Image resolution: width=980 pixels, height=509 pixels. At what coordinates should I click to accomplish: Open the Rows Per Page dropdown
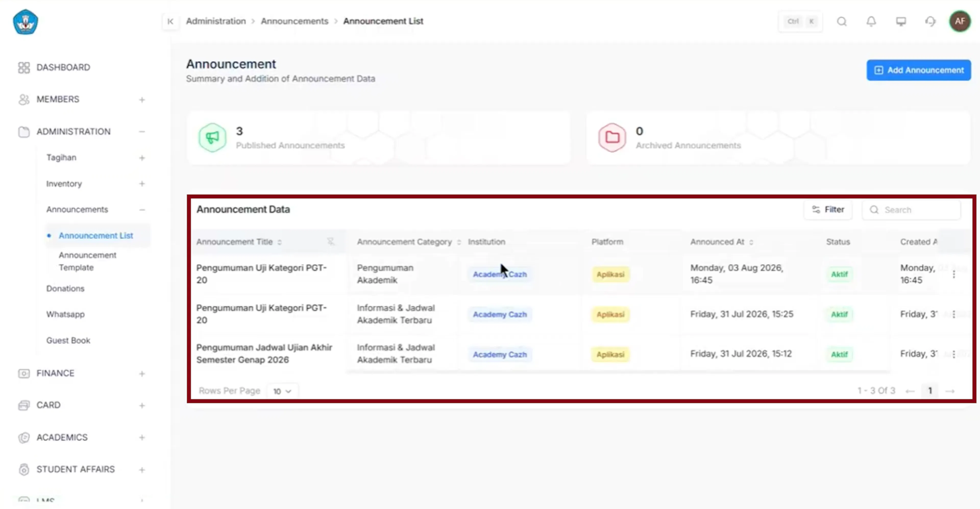tap(282, 391)
